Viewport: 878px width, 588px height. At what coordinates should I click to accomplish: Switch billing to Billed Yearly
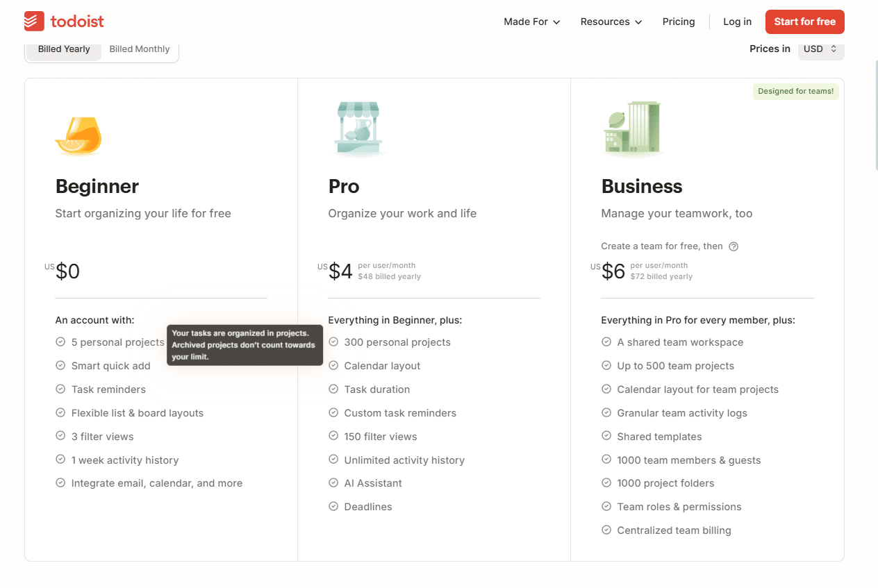(x=64, y=49)
